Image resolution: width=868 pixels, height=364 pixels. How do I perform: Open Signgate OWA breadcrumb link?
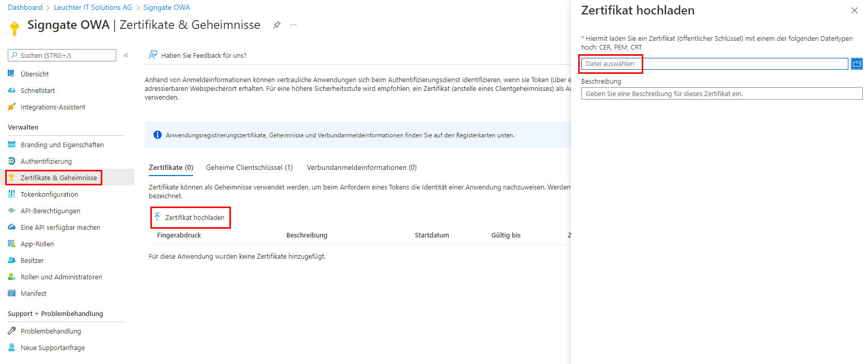click(x=166, y=7)
